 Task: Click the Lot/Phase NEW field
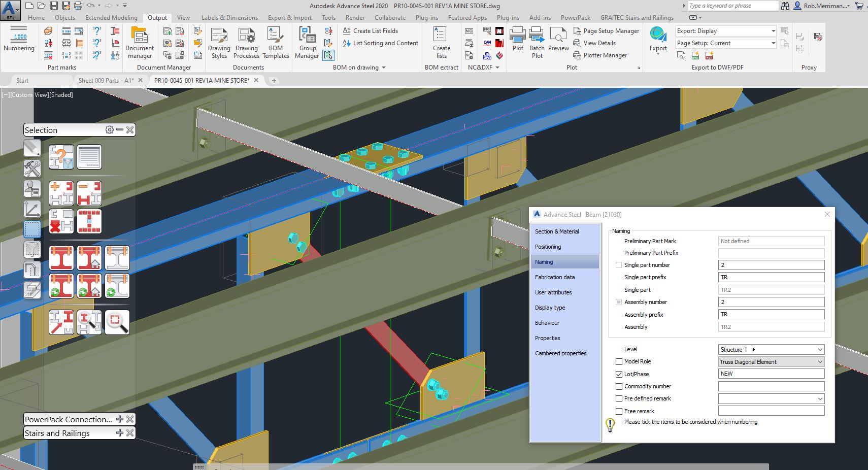click(771, 374)
